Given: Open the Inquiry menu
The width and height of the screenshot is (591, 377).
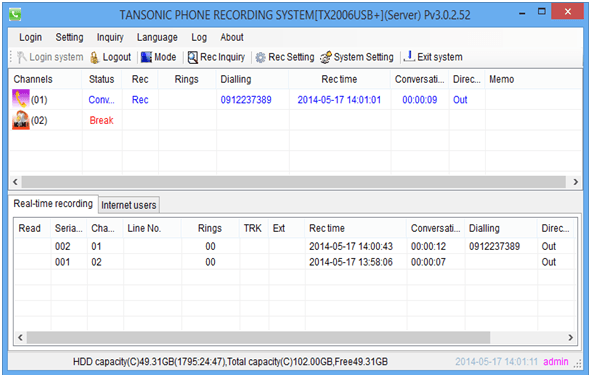Looking at the screenshot, I should click(x=110, y=37).
